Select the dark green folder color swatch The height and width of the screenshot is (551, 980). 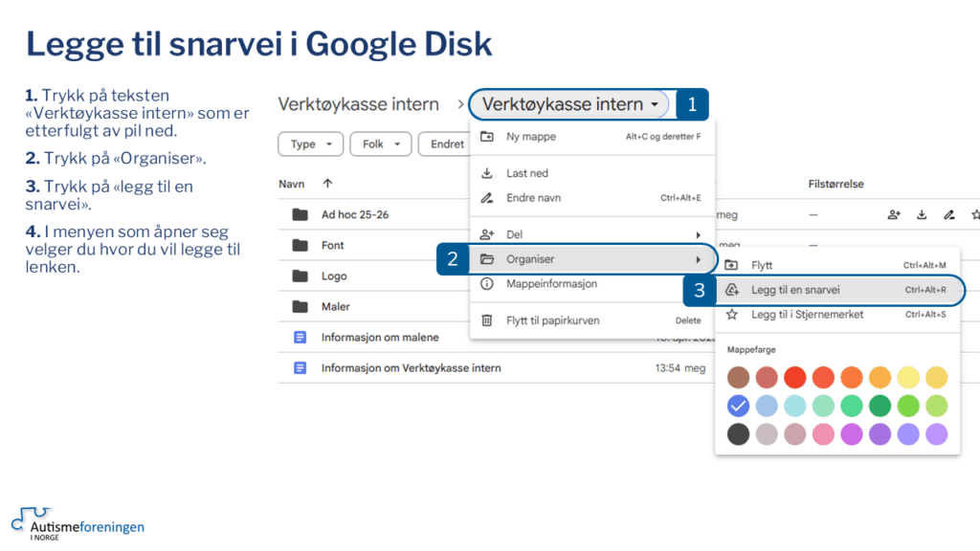tap(880, 406)
